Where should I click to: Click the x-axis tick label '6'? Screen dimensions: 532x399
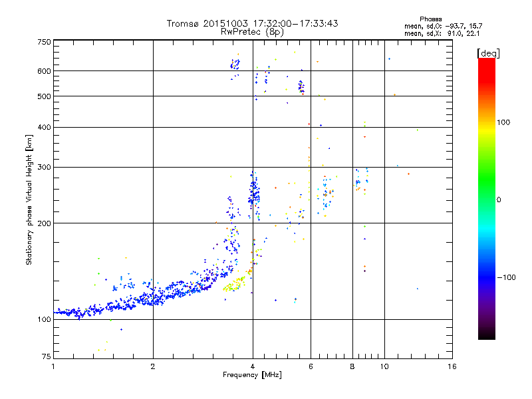coord(311,366)
